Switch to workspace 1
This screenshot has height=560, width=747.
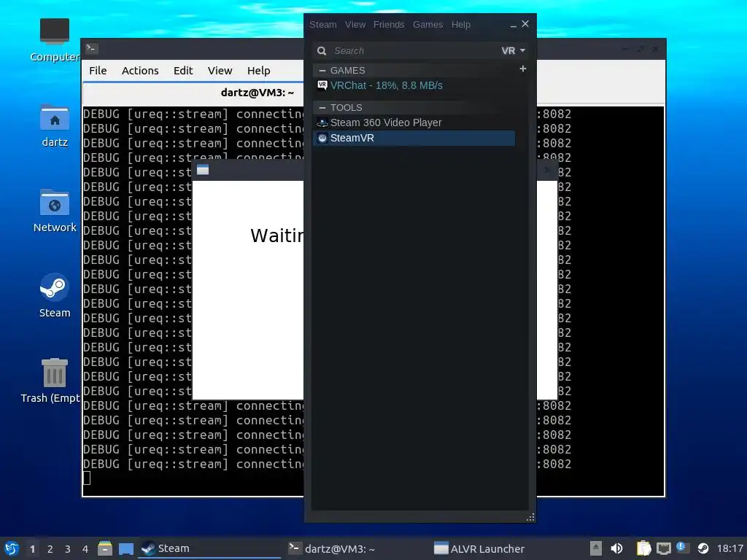point(32,549)
